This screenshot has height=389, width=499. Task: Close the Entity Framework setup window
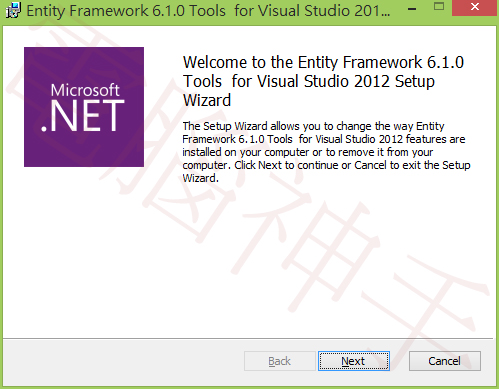coord(475,7)
